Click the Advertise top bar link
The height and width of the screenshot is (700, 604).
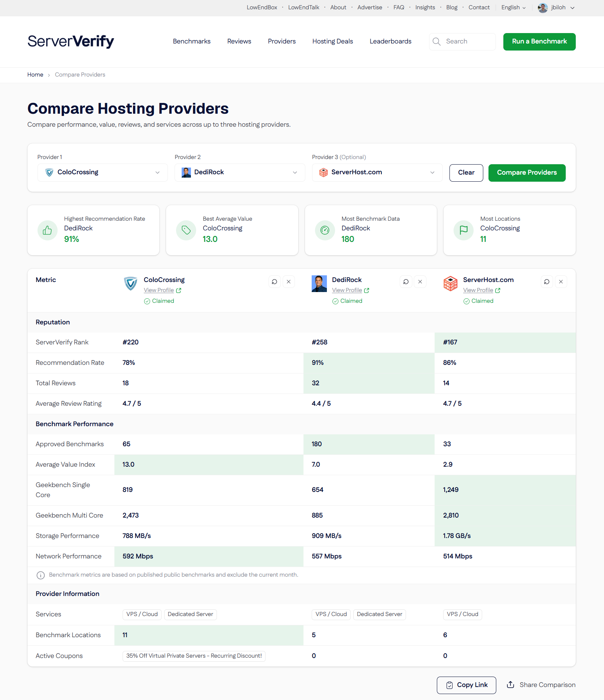pos(370,7)
